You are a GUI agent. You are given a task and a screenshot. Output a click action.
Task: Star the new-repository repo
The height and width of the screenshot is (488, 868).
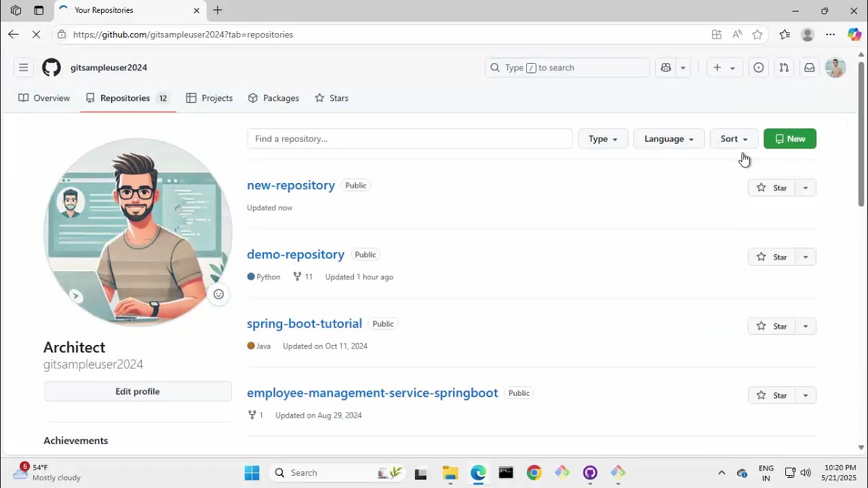[772, 188]
